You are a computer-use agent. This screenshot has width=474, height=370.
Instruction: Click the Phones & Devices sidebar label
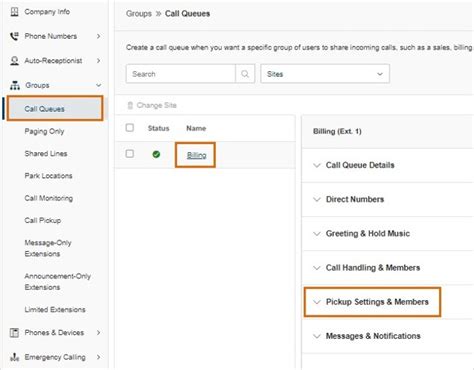pyautogui.click(x=54, y=332)
